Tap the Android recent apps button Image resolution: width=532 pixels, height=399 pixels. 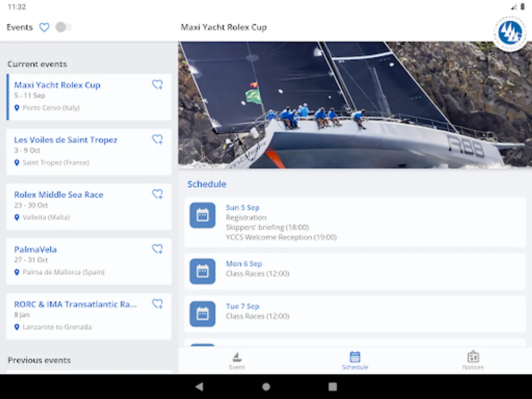332,387
